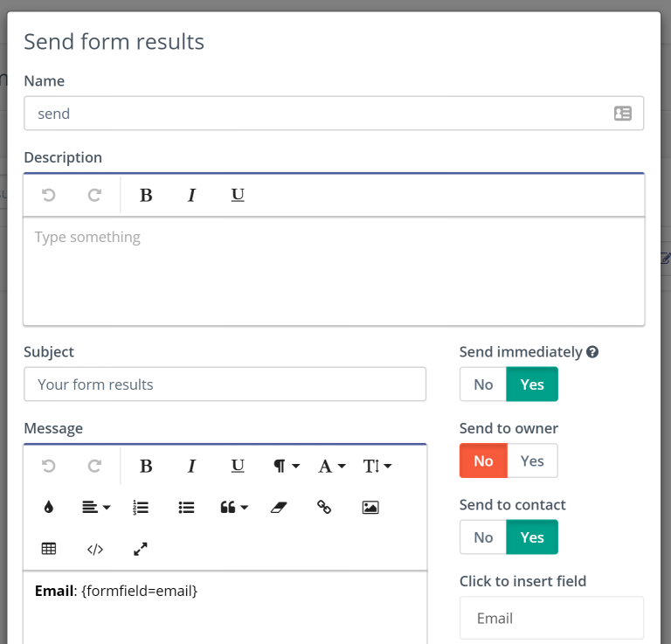Insert a table using the table icon

[x=49, y=549]
